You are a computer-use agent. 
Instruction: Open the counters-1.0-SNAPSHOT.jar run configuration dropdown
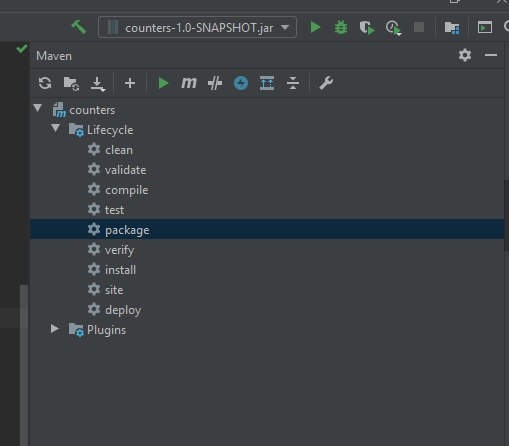(x=197, y=27)
